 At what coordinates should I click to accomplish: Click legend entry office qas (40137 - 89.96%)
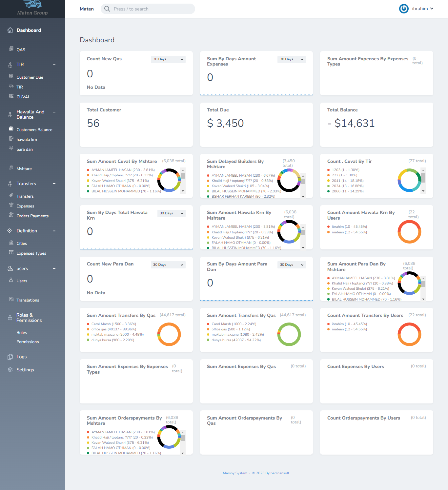pos(112,329)
